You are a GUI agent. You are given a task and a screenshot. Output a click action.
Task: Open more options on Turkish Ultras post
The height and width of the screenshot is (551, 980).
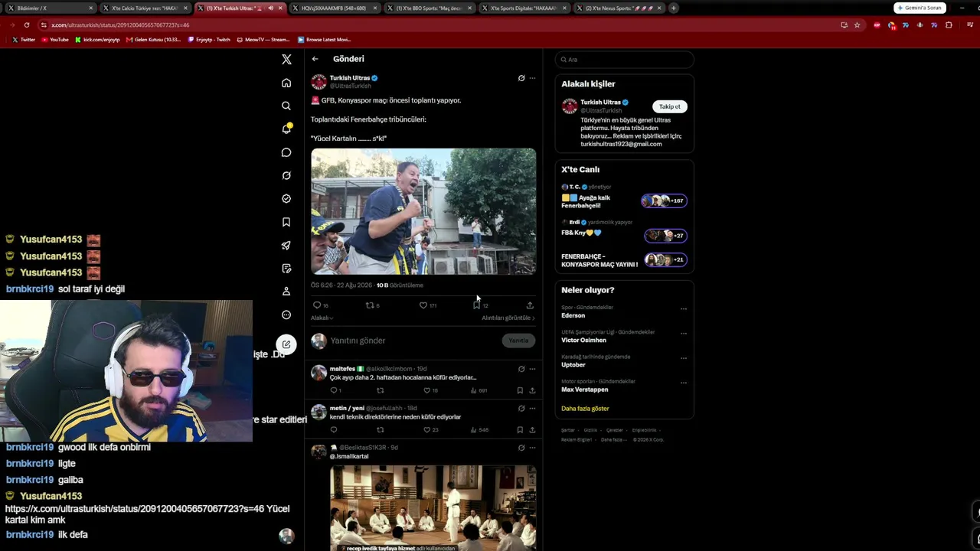tap(532, 78)
